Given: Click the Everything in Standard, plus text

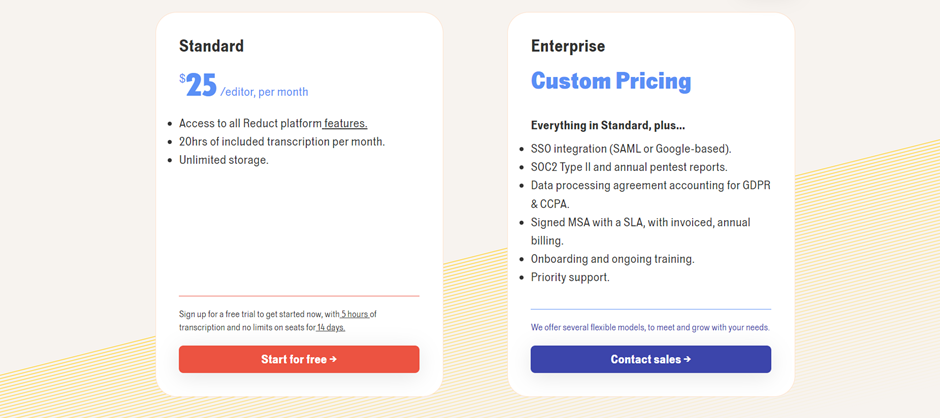Looking at the screenshot, I should coord(607,126).
